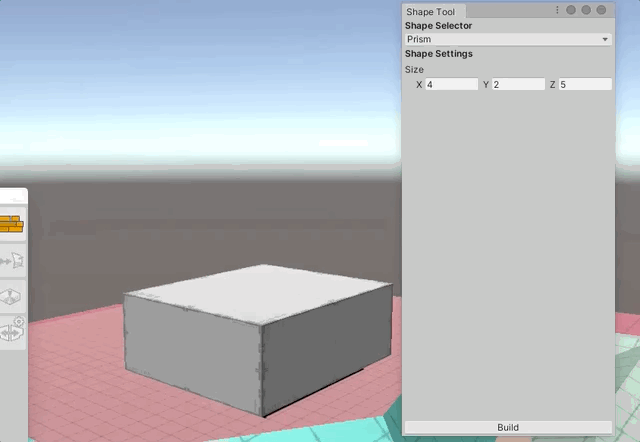Click the arrow-to-mesh ProBuilderize icon
Viewport: 640px width, 442px height.
[x=11, y=260]
